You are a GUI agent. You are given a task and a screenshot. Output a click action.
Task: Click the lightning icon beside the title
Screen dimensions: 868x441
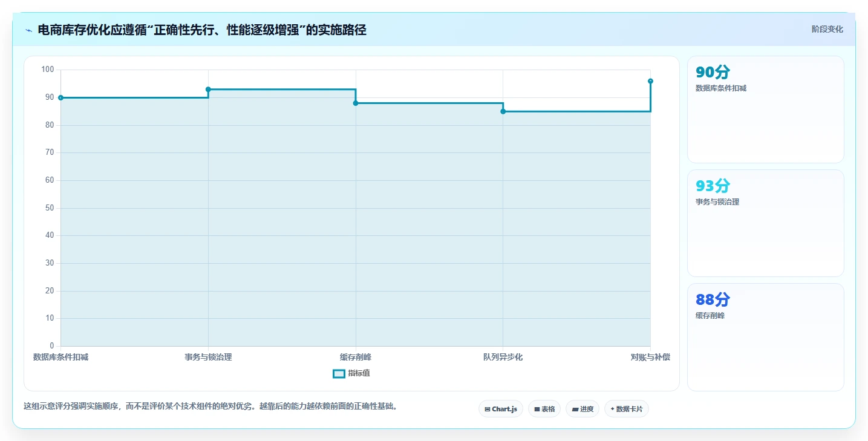pos(29,30)
